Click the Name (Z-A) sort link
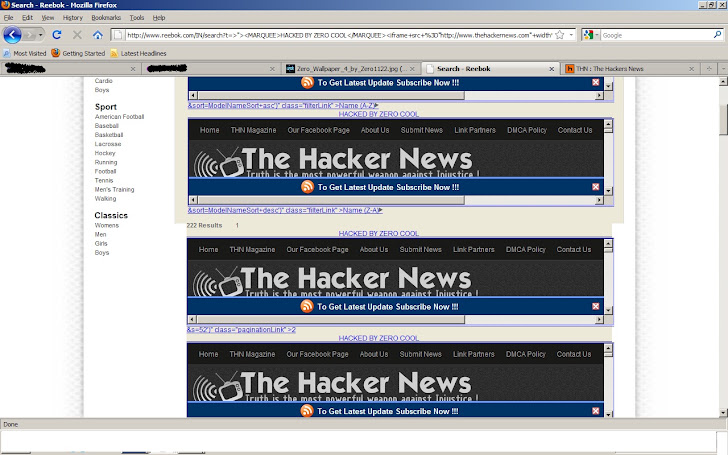Screen dimensions: 728x455 (x=285, y=210)
